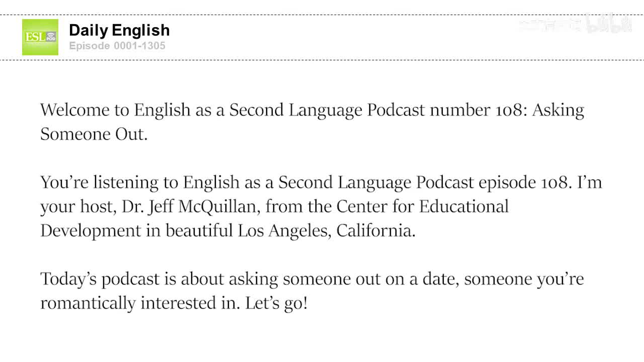Click the word Development
The width and height of the screenshot is (644, 362).
pyautogui.click(x=91, y=230)
